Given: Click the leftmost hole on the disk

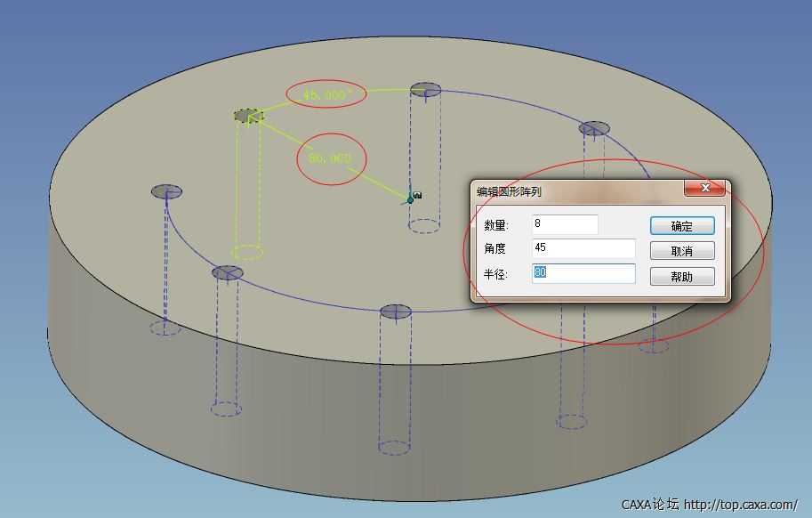Looking at the screenshot, I should point(166,191).
